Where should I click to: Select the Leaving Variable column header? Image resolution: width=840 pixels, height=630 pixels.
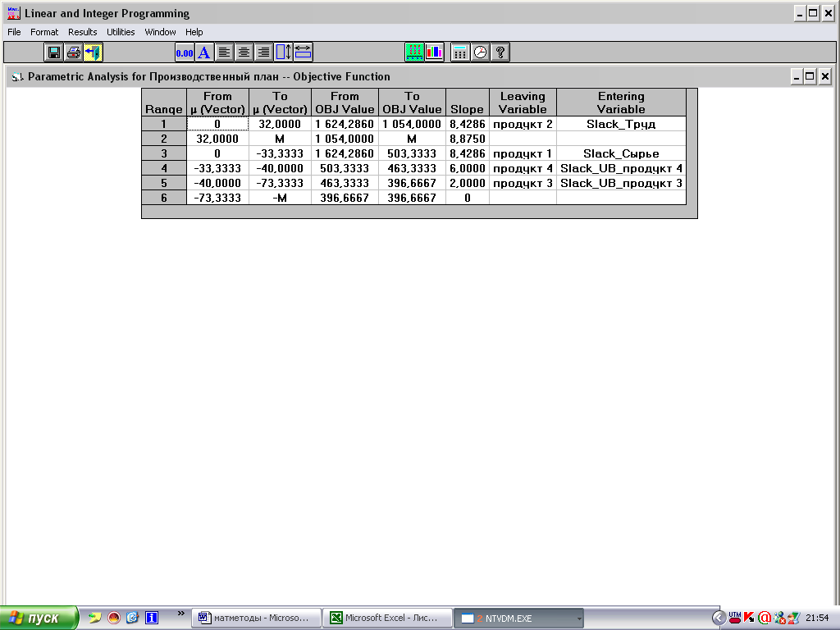(523, 103)
